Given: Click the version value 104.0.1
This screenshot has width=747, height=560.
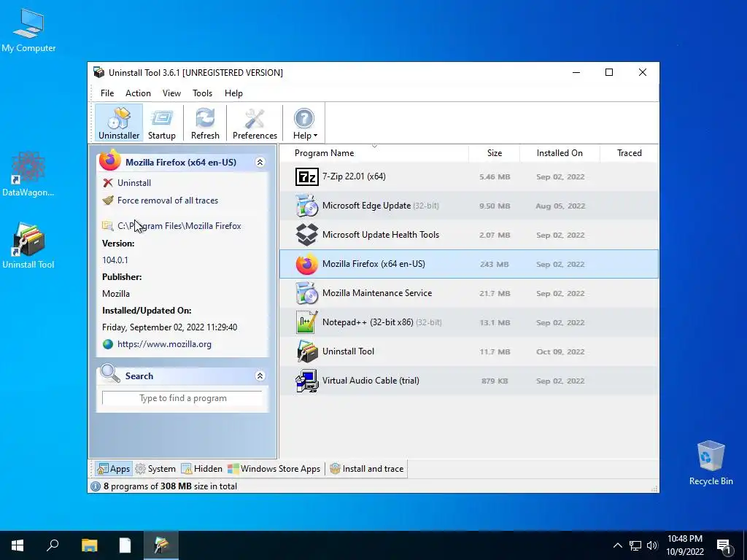Looking at the screenshot, I should (115, 260).
